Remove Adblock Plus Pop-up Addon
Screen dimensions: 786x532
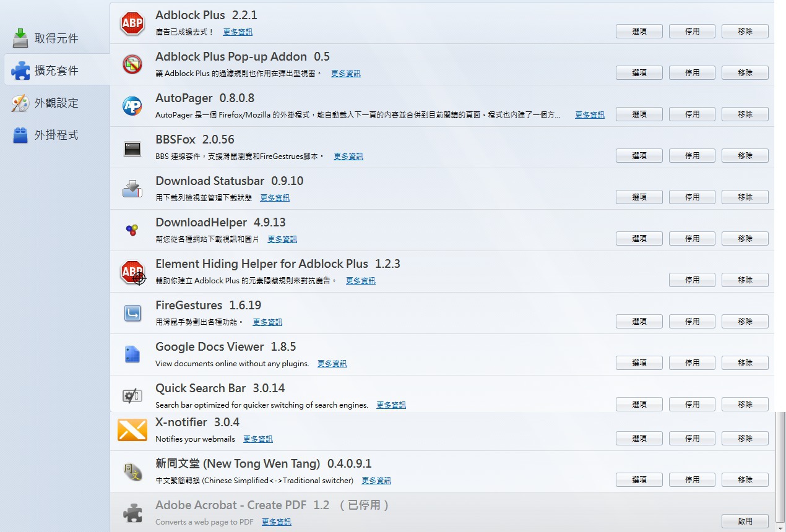point(745,73)
